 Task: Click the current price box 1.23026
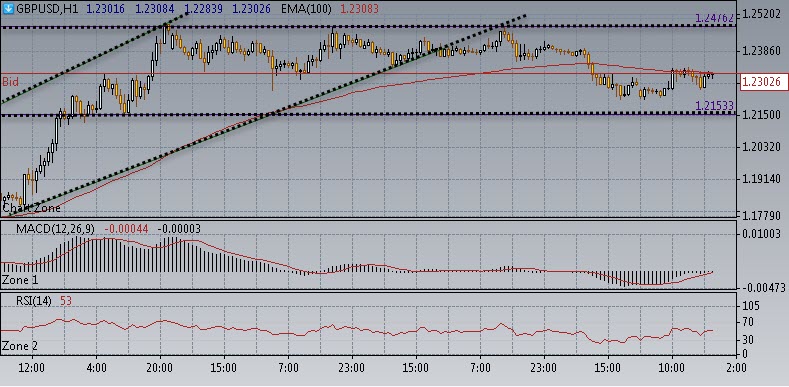point(764,83)
